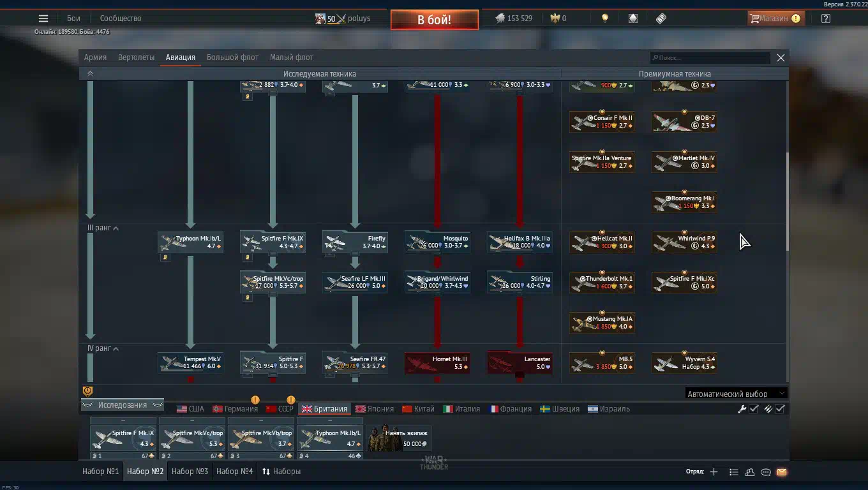Select the Halifax B Mk.IIIa card

520,242
